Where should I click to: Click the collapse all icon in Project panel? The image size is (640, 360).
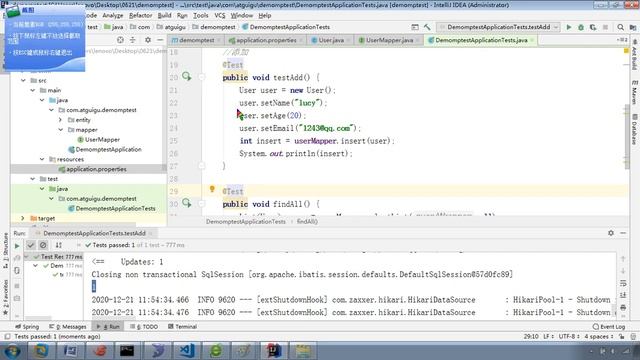133,40
